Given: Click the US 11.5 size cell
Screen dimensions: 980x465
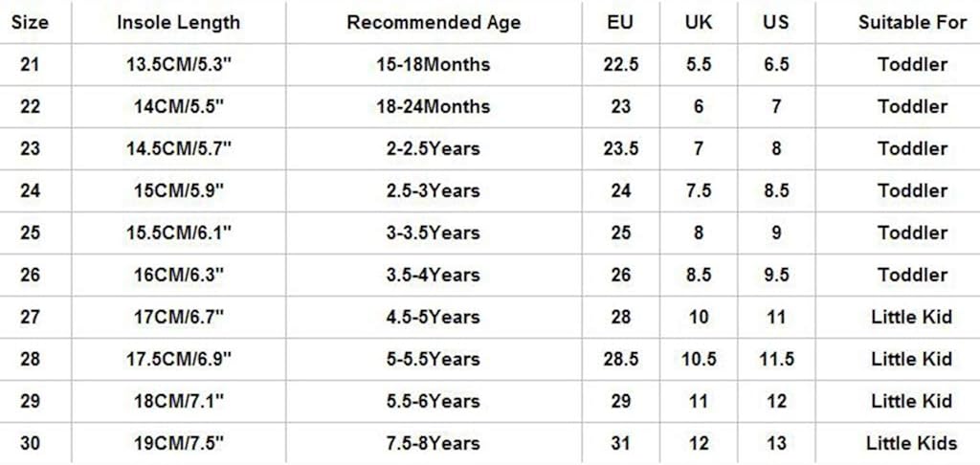Looking at the screenshot, I should [x=776, y=359].
